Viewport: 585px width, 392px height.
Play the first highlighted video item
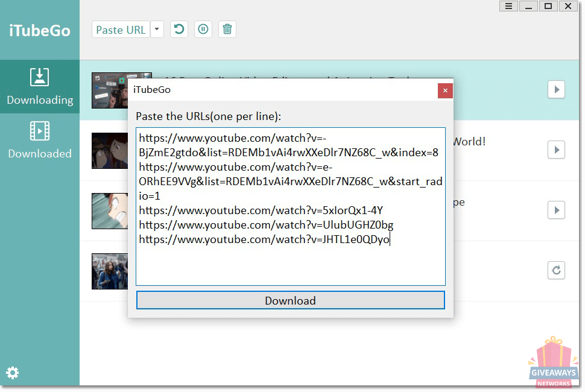click(x=556, y=89)
